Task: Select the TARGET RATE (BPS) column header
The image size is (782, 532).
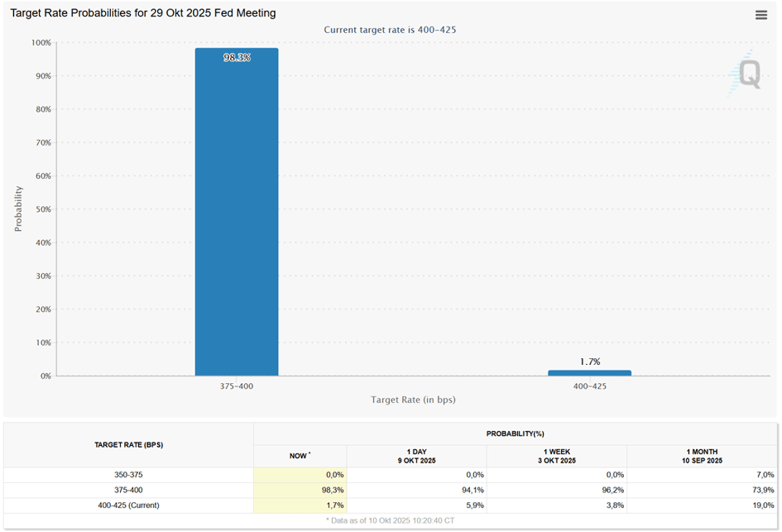Action: tap(129, 445)
